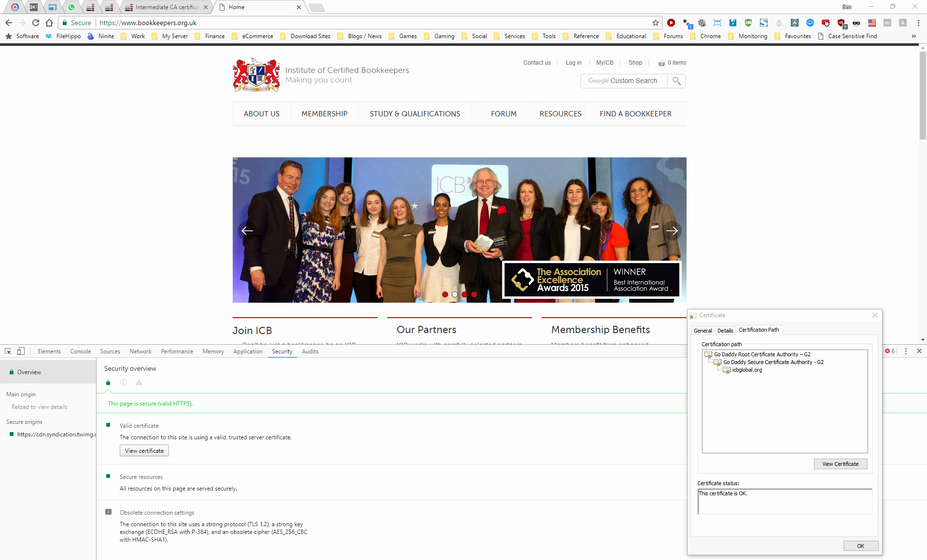Open the DevTools Console tab

click(80, 351)
